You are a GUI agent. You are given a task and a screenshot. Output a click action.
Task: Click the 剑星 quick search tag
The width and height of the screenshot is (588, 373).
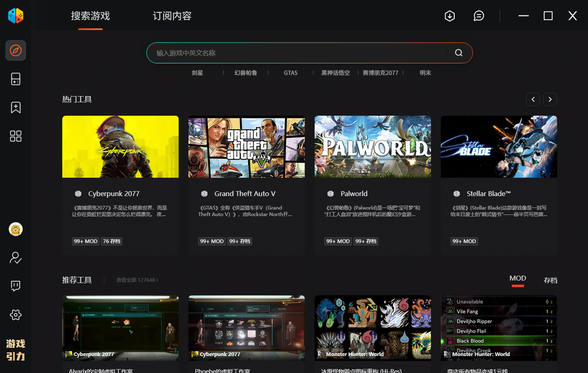pyautogui.click(x=197, y=73)
